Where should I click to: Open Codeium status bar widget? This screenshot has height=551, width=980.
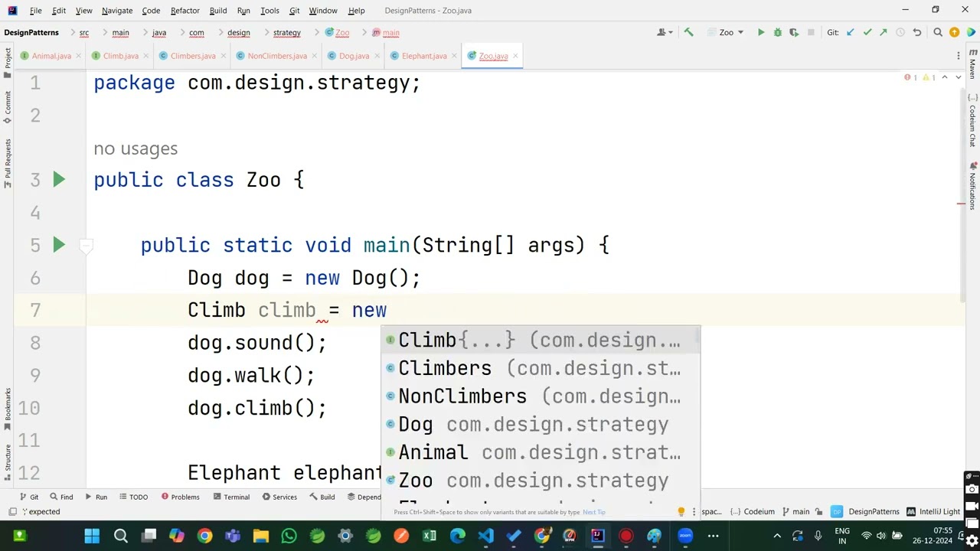click(x=753, y=511)
